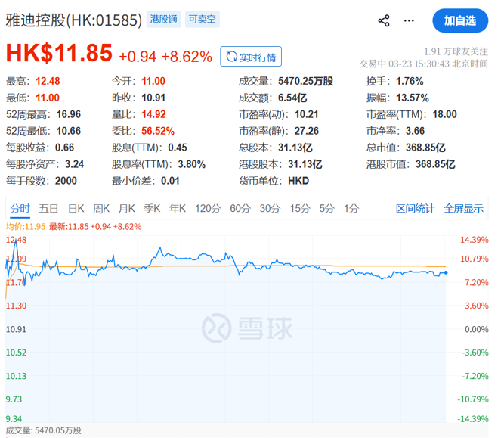The height and width of the screenshot is (438, 504).
Task: Switch to the 五日 chart tab
Action: pos(49,209)
